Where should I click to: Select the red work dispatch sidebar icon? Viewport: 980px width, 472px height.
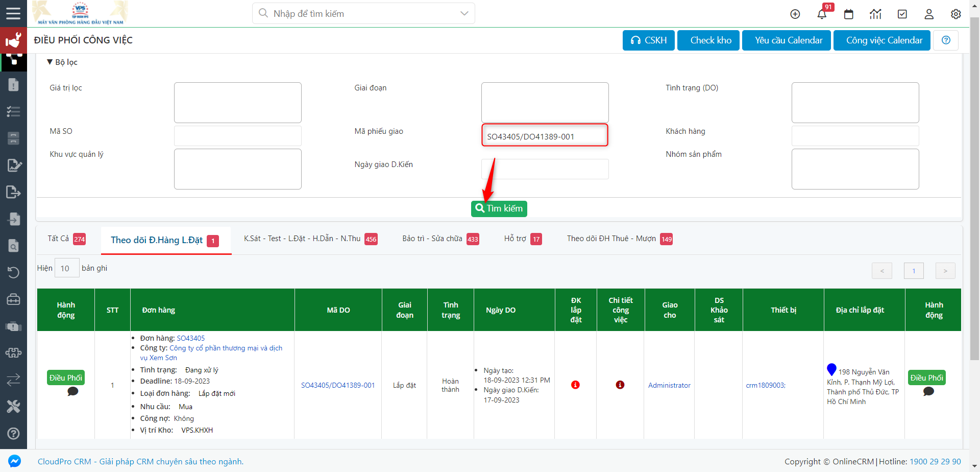(x=13, y=40)
